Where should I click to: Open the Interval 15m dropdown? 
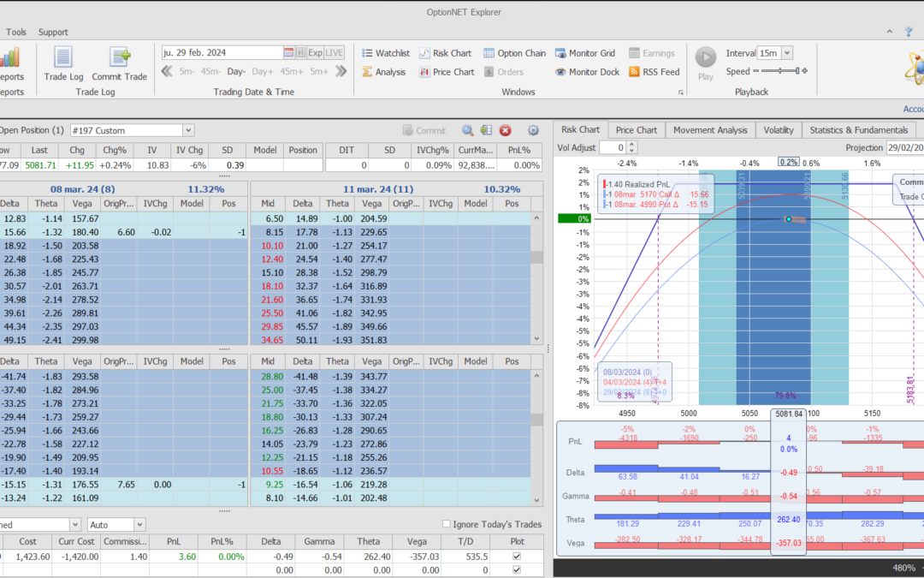pos(786,53)
